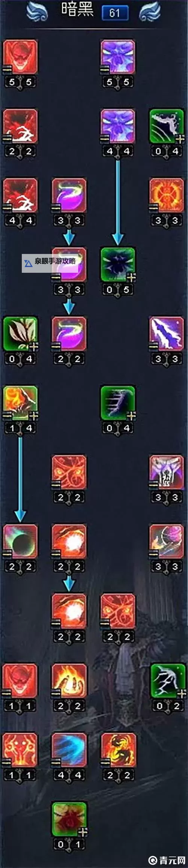Click plus on green claw skill 0/4

(34, 347)
